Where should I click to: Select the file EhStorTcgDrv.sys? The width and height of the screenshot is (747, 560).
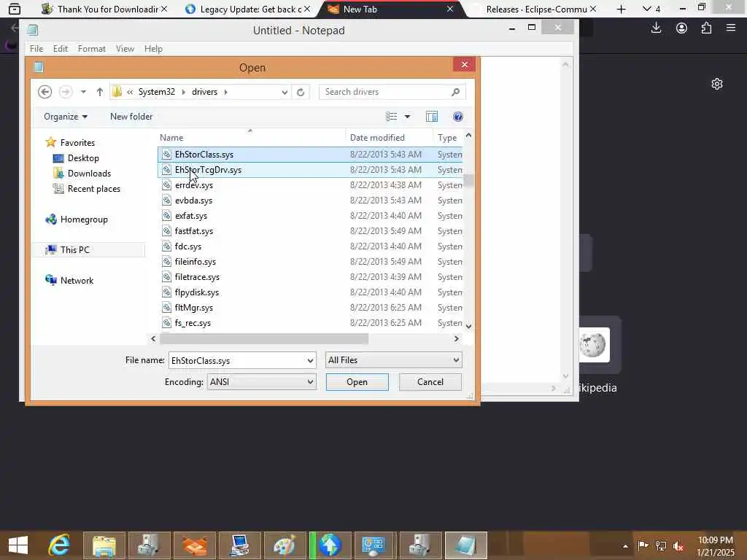(x=309, y=170)
